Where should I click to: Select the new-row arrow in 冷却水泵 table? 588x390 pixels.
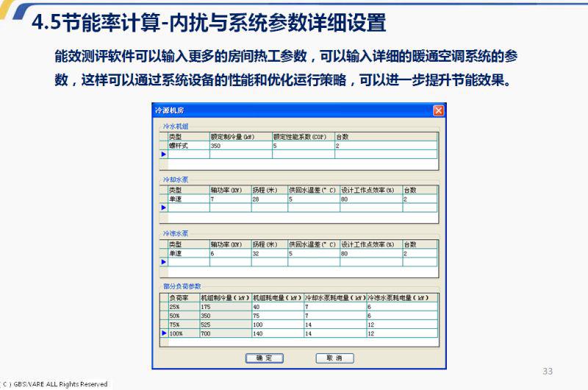(163, 208)
